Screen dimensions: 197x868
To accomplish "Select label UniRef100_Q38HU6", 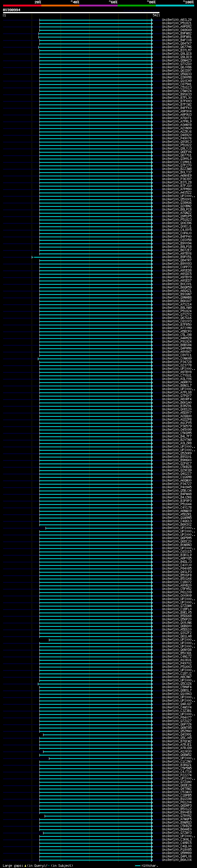I will tap(177, 203).
